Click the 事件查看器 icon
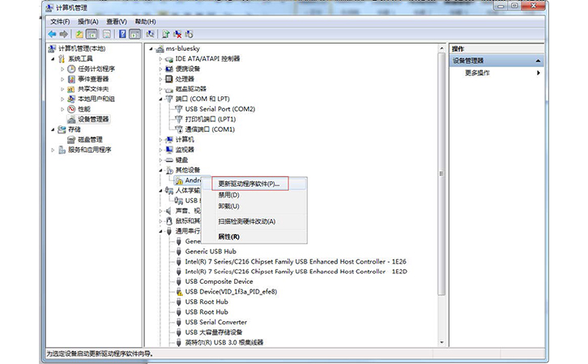 point(71,79)
